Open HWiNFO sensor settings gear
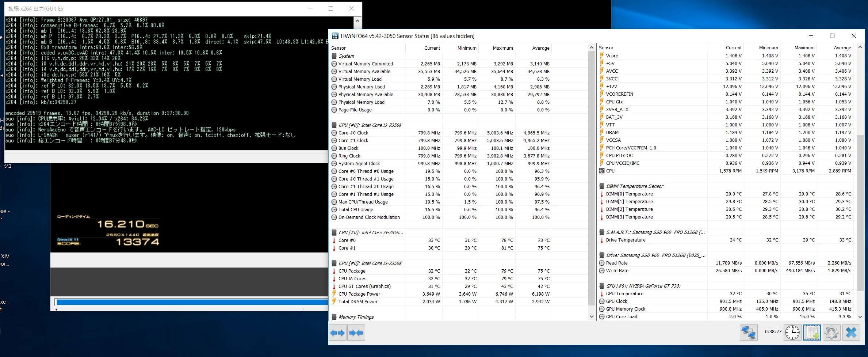Viewport: 868px width, 357px height. point(831,333)
